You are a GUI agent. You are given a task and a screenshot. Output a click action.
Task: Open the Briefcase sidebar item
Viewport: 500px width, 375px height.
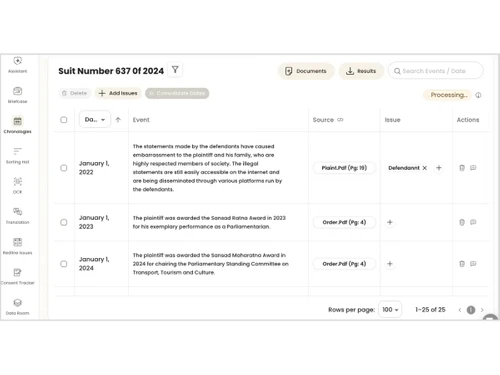point(18,95)
